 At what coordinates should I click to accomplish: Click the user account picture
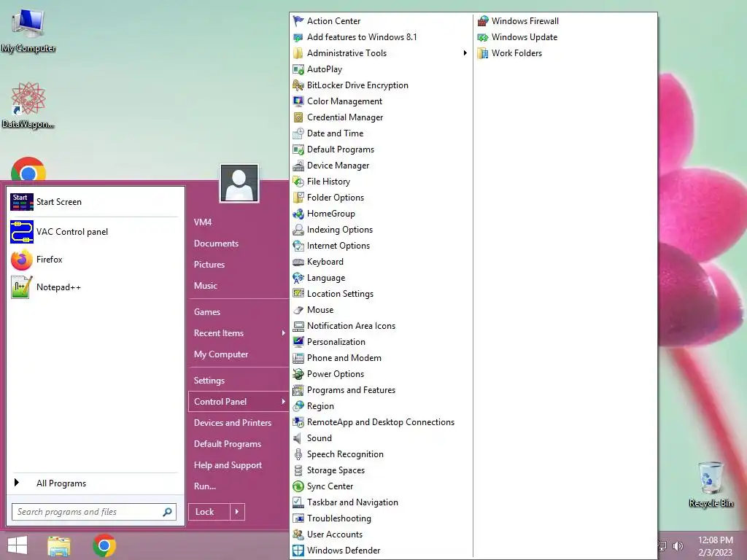pyautogui.click(x=239, y=183)
